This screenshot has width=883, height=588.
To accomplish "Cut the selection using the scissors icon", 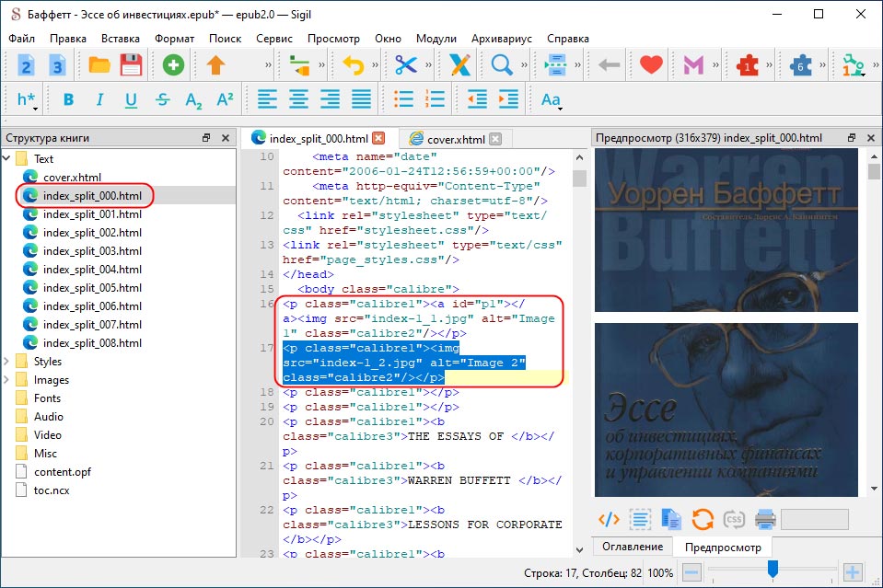I will point(405,65).
